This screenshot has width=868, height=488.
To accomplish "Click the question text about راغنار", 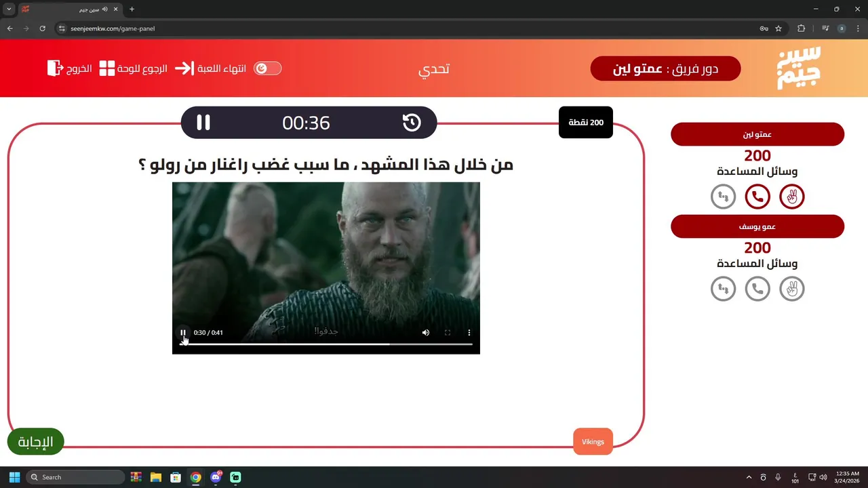I will (x=325, y=165).
